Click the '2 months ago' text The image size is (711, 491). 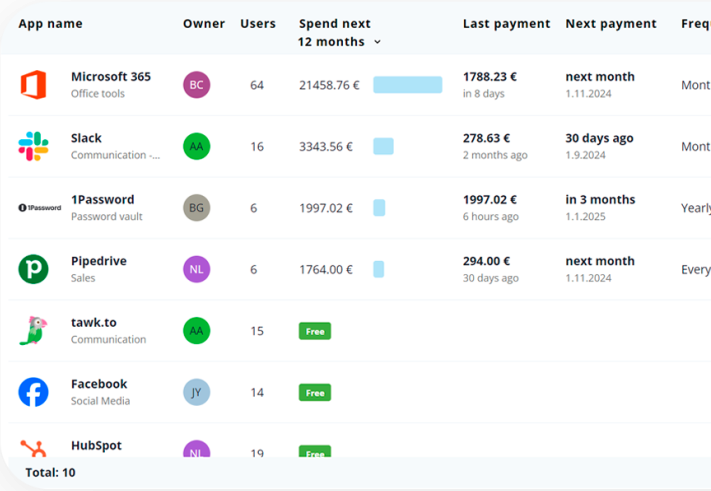coord(495,155)
